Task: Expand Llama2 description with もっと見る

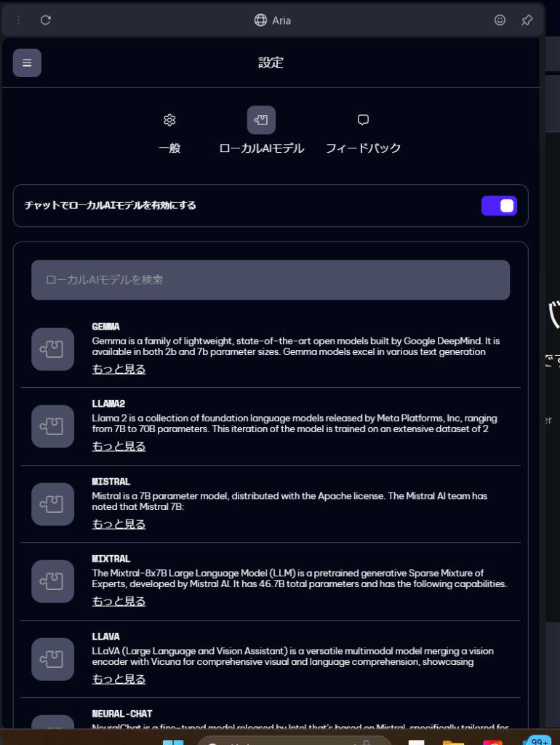Action: pyautogui.click(x=119, y=446)
